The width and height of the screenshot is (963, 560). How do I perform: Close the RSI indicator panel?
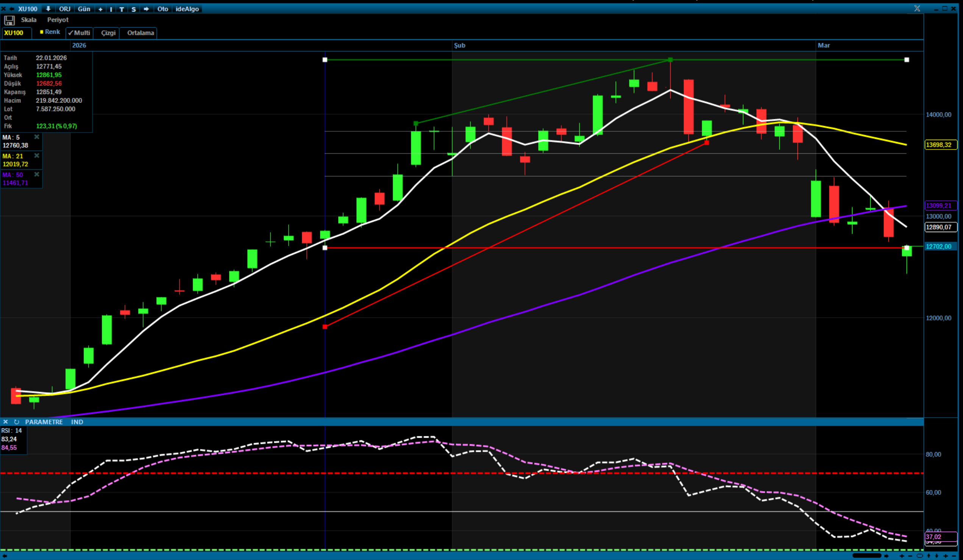click(5, 422)
